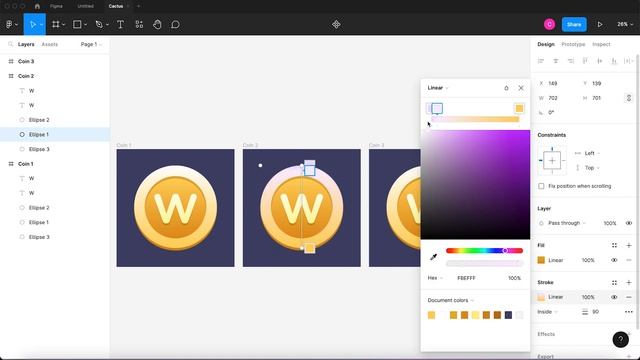640x360 pixels.
Task: Select the Move tool in toolbar
Action: pos(33,24)
